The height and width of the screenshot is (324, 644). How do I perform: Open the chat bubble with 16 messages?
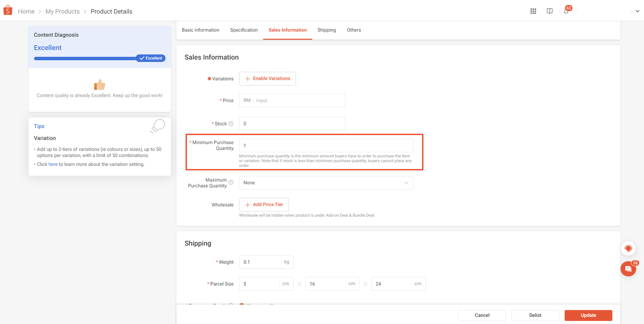[x=628, y=269]
